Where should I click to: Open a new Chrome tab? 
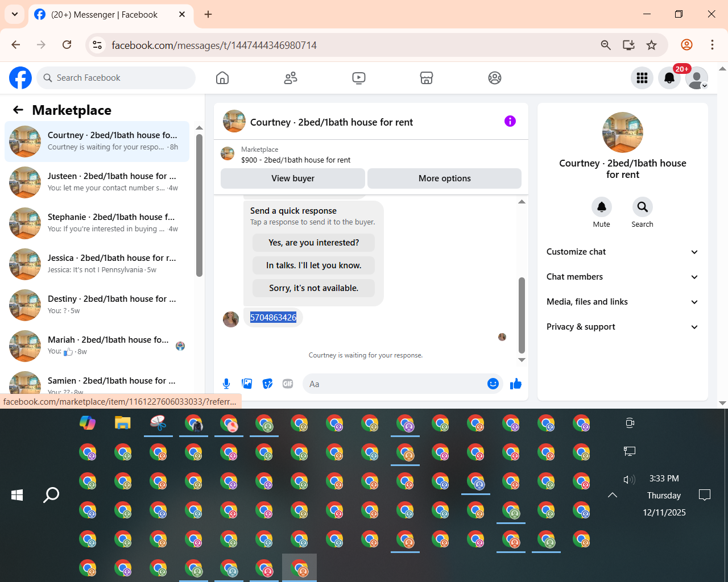click(208, 14)
